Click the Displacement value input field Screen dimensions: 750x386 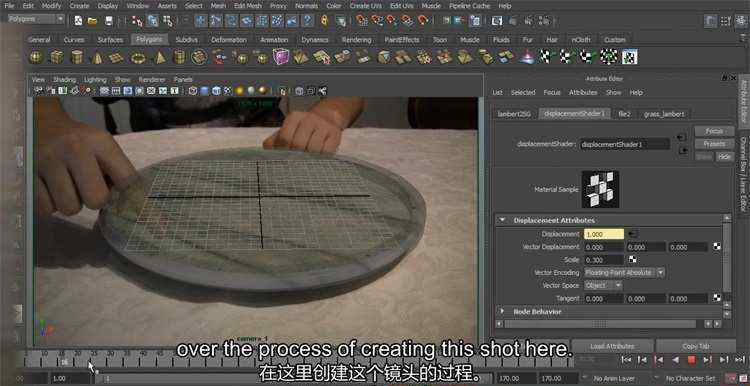point(604,234)
